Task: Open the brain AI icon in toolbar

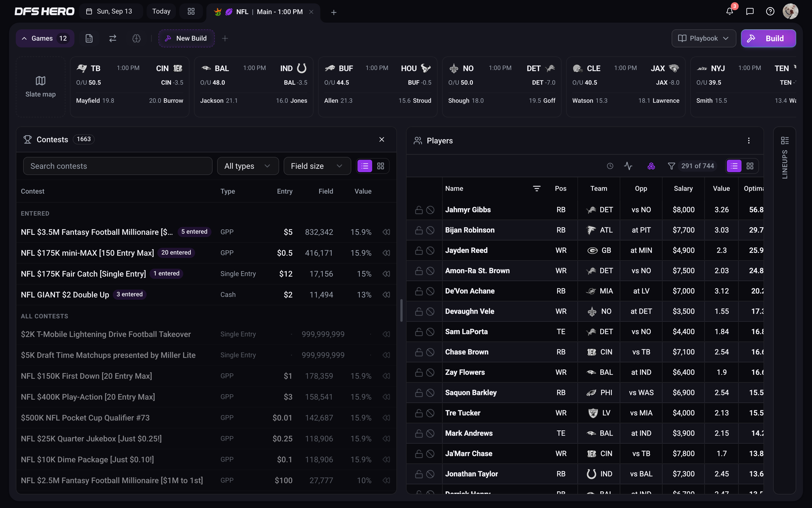Action: point(136,38)
